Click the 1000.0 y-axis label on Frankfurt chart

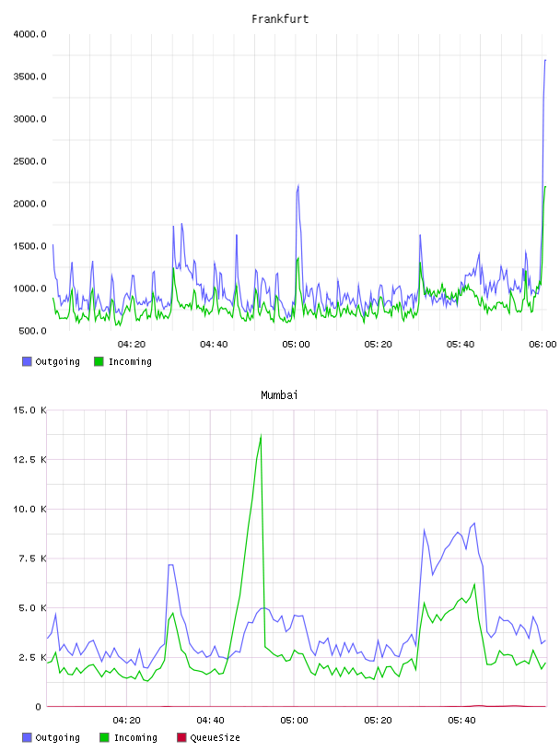click(x=29, y=288)
